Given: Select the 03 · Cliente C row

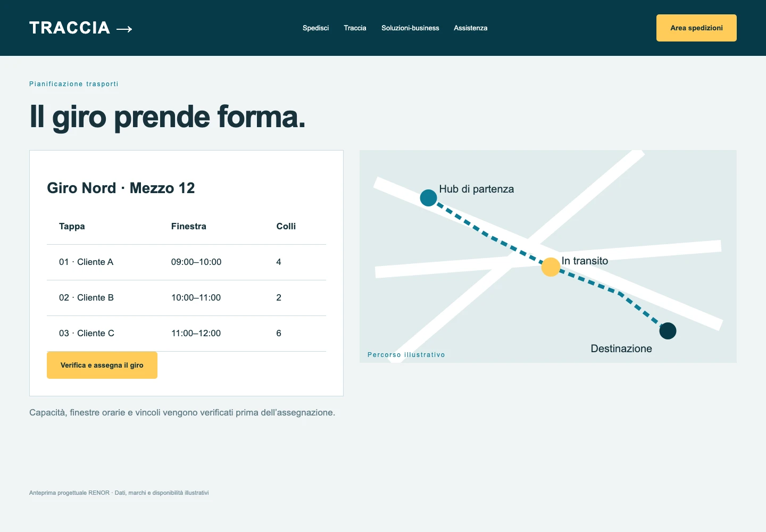Looking at the screenshot, I should pyautogui.click(x=186, y=334).
